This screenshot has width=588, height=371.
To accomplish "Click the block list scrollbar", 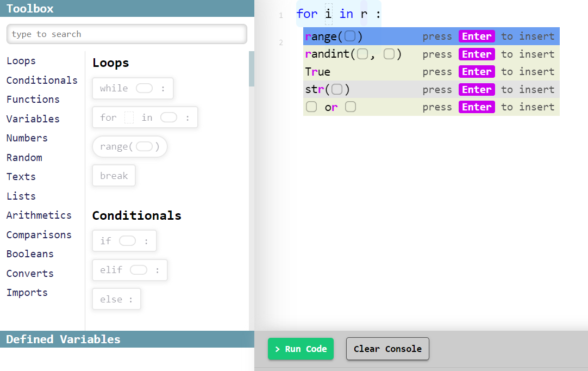I will pos(251,69).
